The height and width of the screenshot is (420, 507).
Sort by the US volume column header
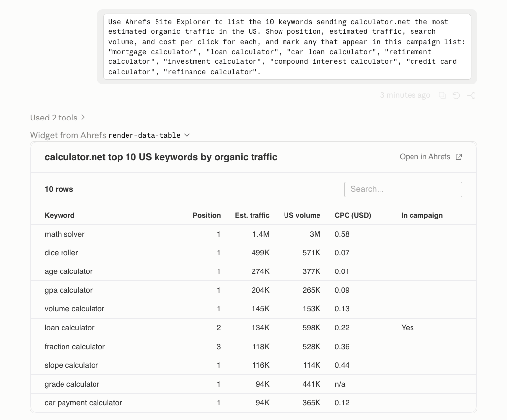coord(302,215)
